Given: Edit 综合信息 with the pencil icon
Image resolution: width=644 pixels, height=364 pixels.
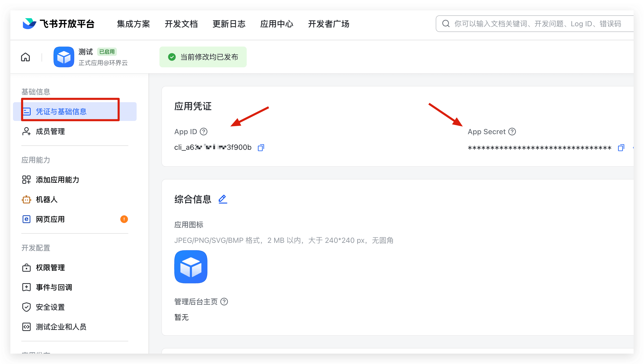Looking at the screenshot, I should pyautogui.click(x=223, y=199).
